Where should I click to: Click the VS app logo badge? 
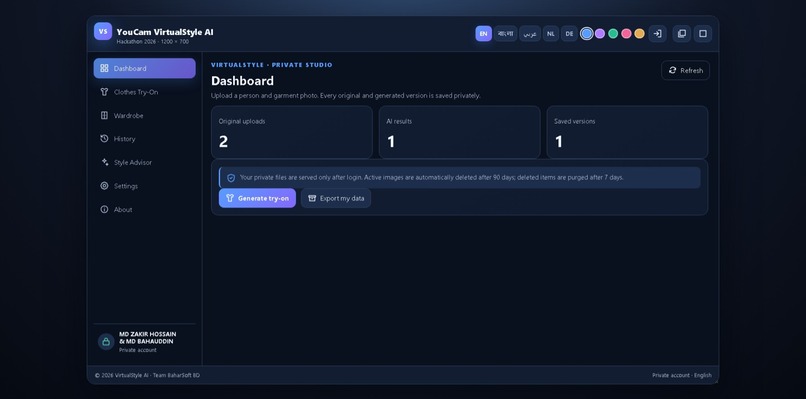click(103, 31)
